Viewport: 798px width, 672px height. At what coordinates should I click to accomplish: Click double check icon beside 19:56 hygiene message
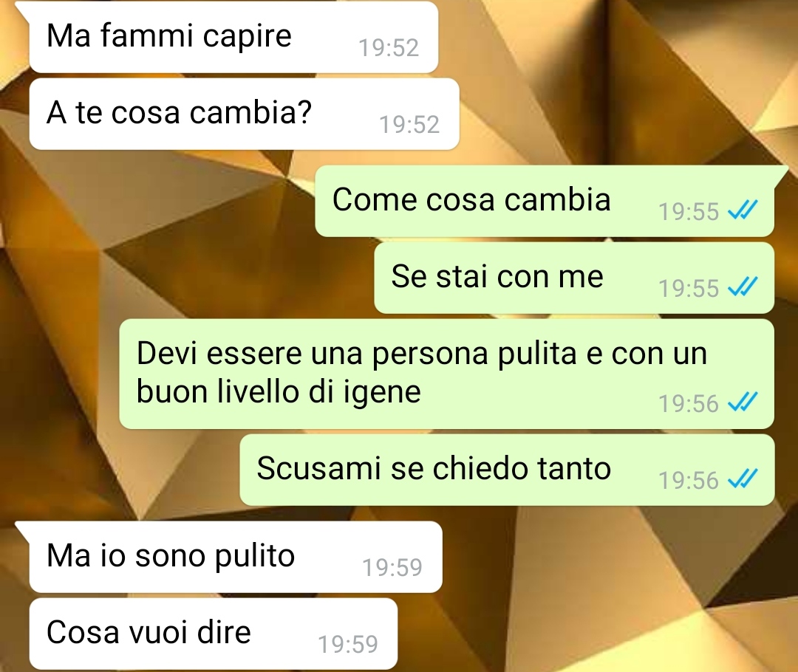(743, 402)
